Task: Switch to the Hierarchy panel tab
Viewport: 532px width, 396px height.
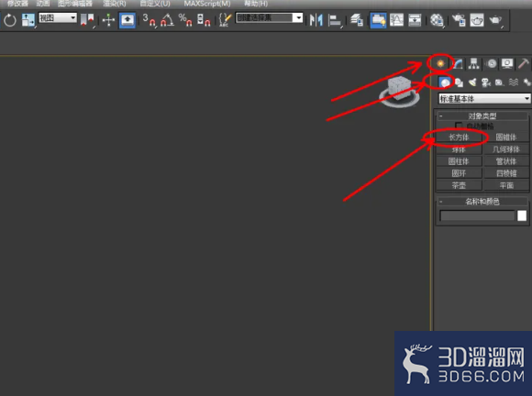Action: pos(474,63)
